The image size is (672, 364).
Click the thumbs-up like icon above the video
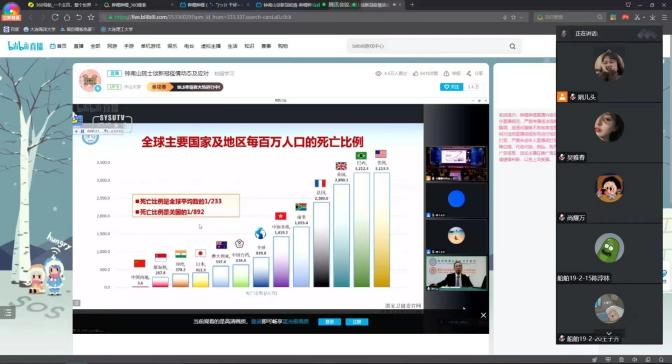tap(415, 73)
